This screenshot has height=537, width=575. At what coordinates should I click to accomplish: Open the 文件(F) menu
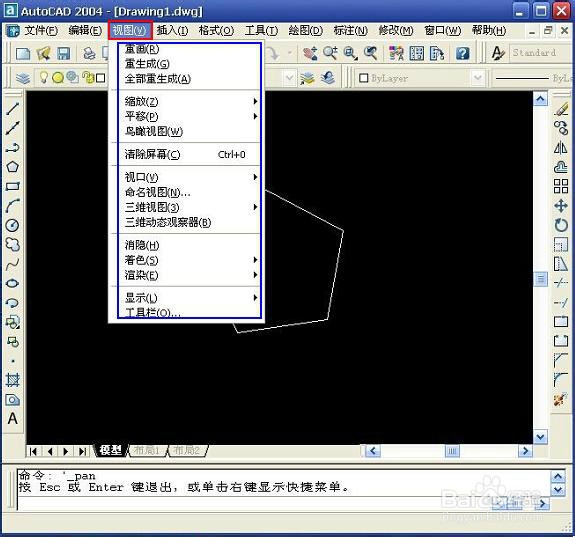pos(41,30)
